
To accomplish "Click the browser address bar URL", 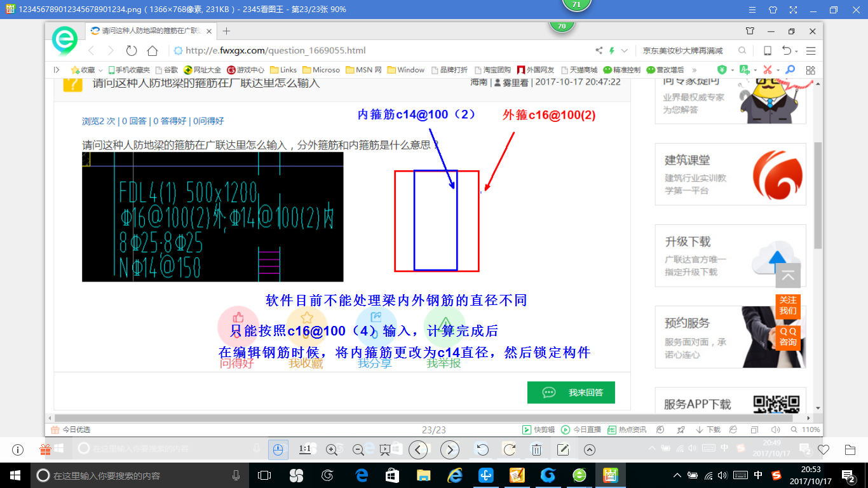I will click(275, 50).
